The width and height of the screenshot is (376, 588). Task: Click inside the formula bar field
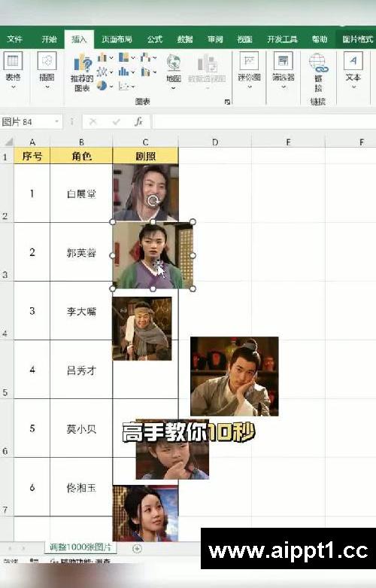point(265,122)
